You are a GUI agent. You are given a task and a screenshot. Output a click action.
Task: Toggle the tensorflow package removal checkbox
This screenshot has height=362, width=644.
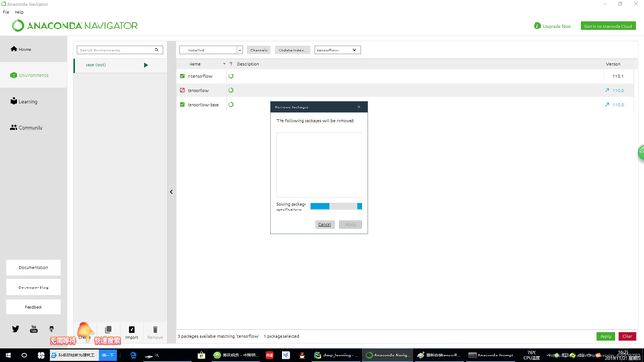coord(182,90)
